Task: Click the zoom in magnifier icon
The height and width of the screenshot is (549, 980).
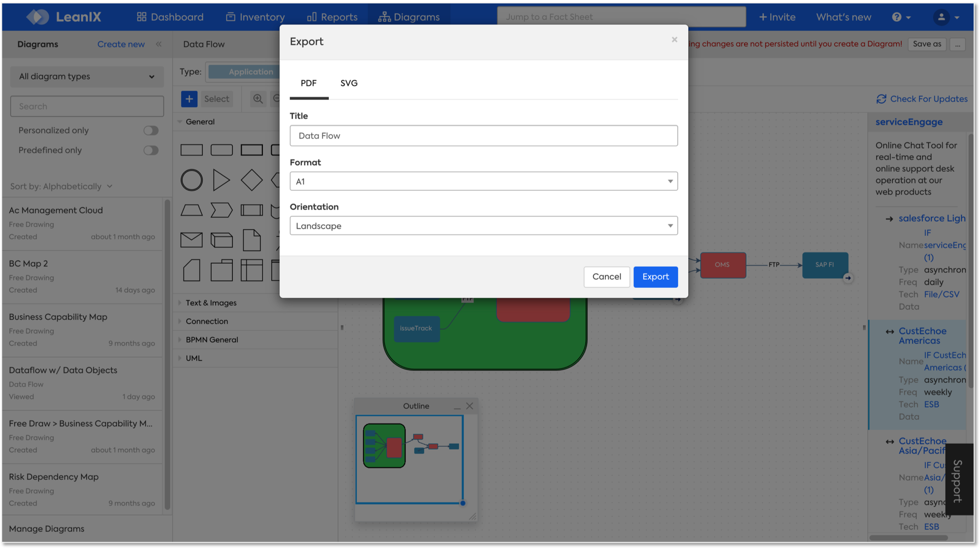Action: pos(258,99)
